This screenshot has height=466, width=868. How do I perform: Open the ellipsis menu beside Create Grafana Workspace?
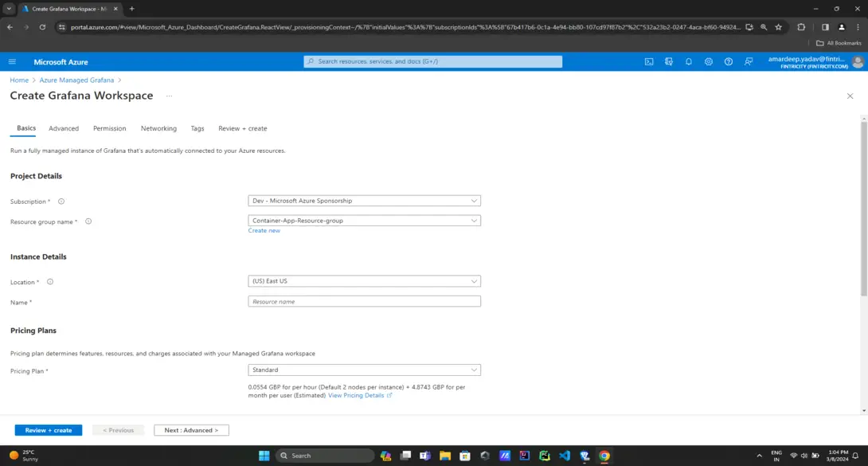coord(170,96)
